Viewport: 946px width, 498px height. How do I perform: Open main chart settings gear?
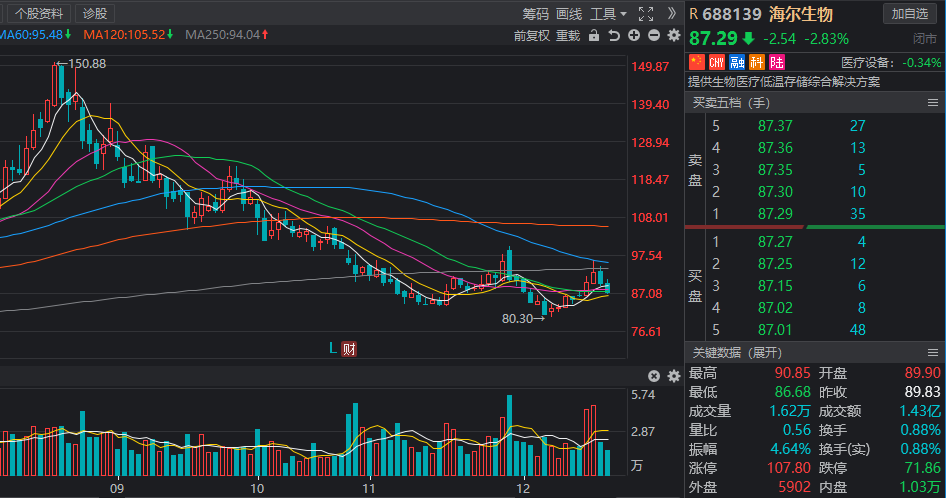coord(674,36)
